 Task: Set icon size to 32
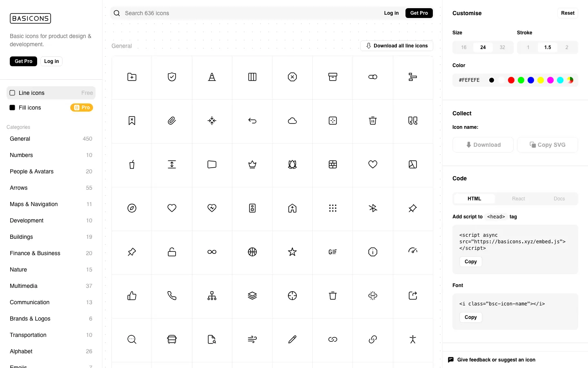[502, 47]
